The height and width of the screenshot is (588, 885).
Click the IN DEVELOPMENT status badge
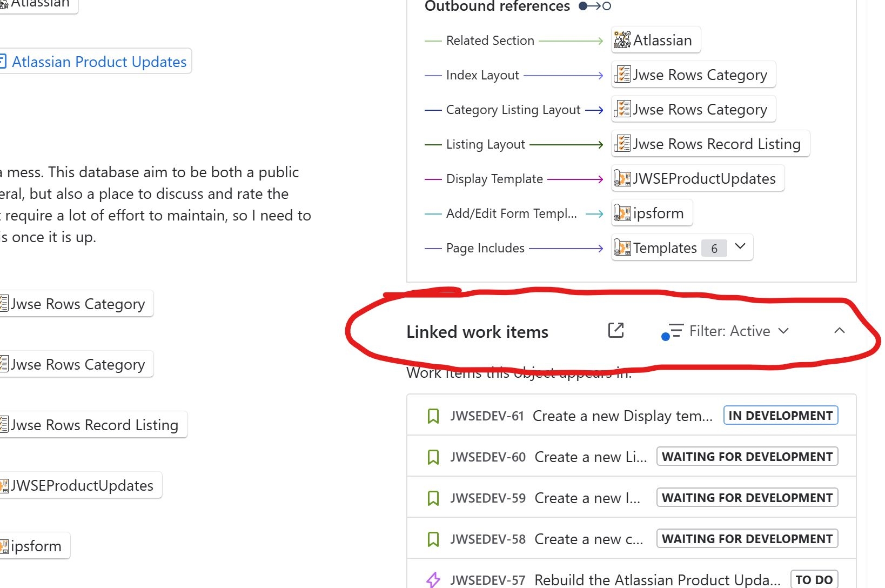tap(780, 416)
